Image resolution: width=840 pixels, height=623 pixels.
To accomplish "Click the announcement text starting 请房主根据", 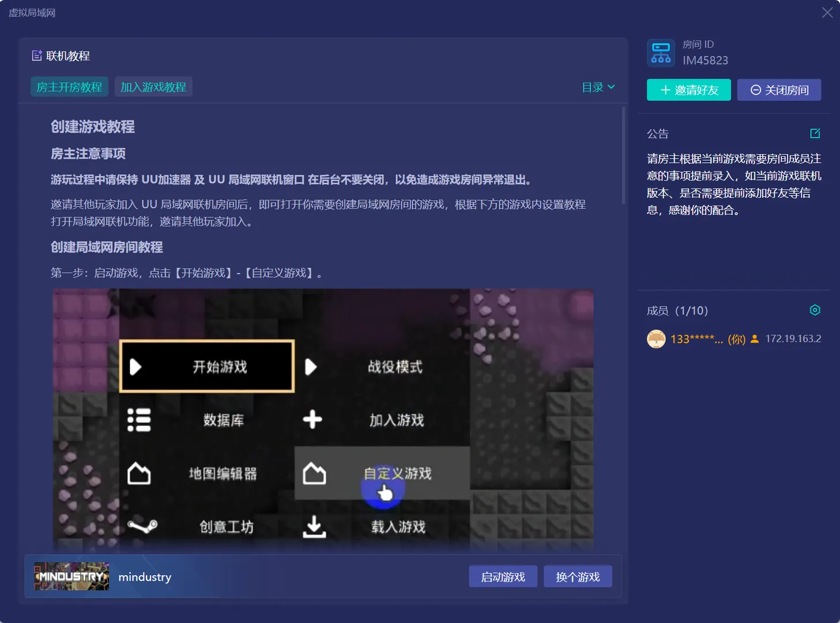I will coord(734,184).
